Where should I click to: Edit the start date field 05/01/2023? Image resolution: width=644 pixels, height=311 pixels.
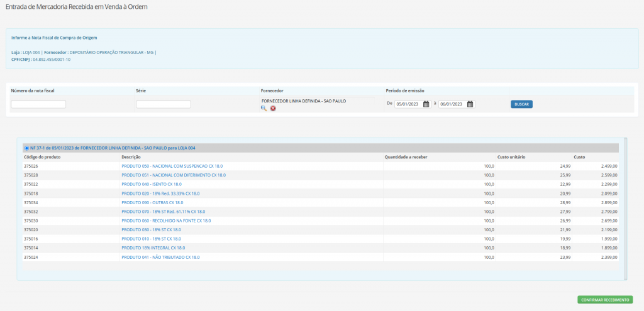click(x=408, y=104)
